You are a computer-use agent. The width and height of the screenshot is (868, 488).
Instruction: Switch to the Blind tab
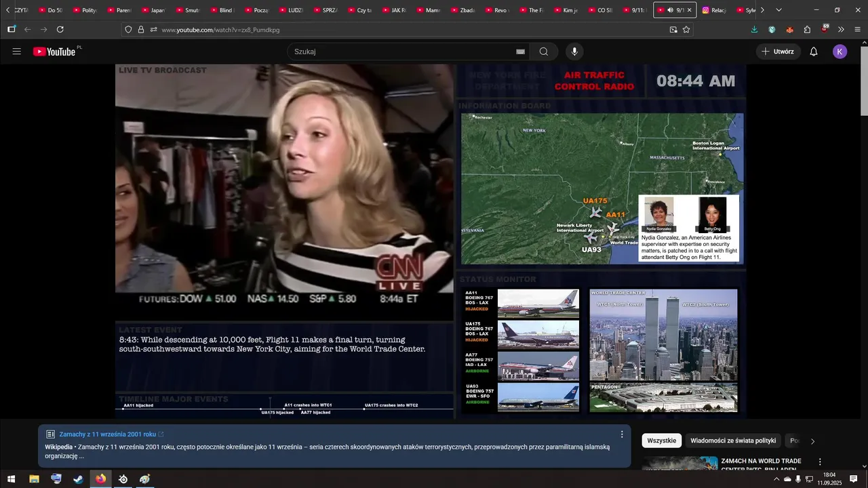tap(223, 10)
